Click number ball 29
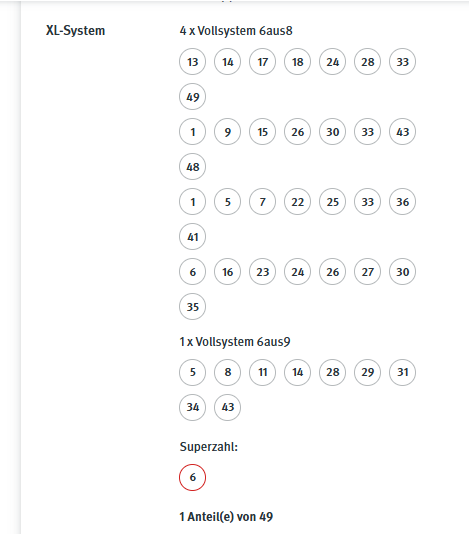This screenshot has width=469, height=534. pos(368,372)
